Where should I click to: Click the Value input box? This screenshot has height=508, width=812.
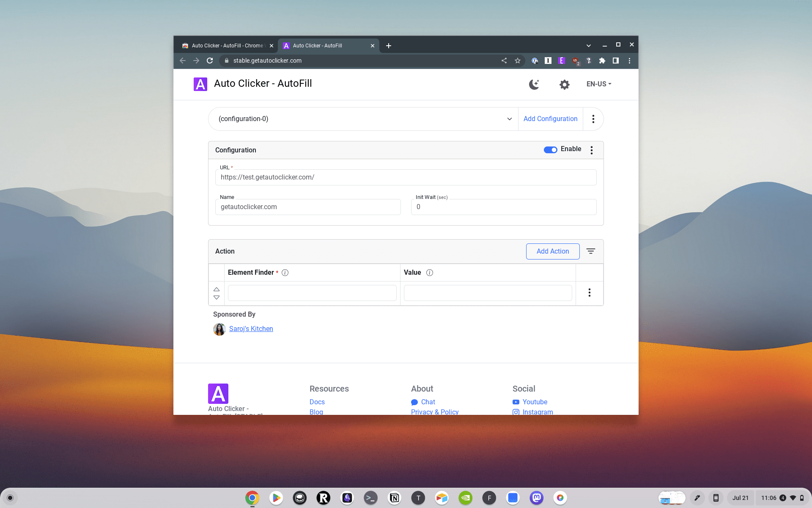click(x=488, y=293)
